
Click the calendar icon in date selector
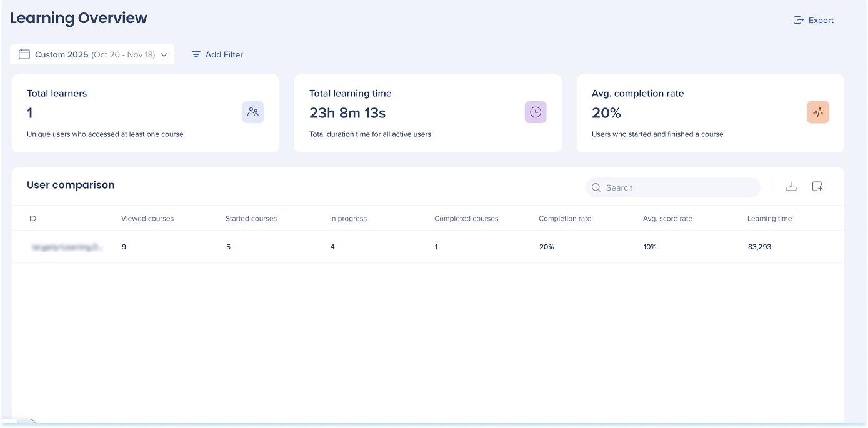(24, 54)
